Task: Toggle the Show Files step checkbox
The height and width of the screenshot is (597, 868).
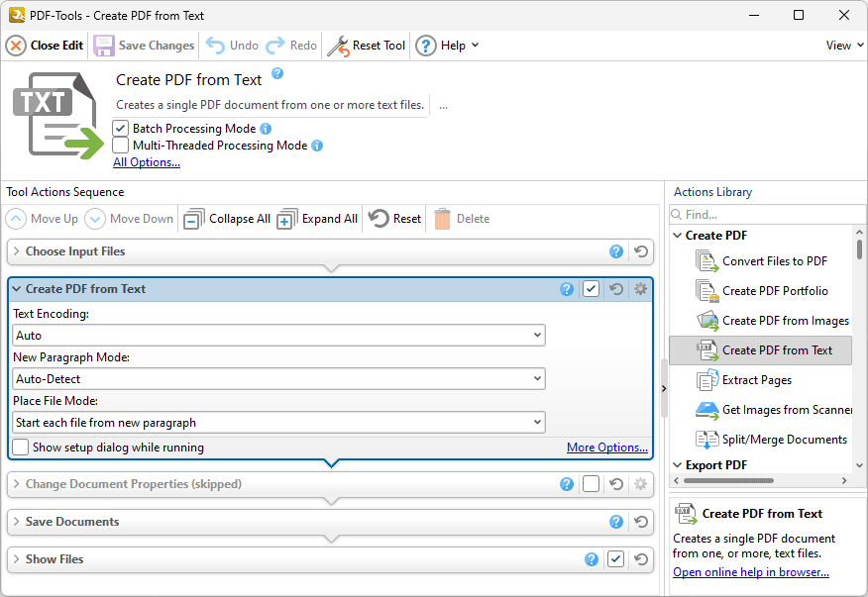Action: pos(615,559)
